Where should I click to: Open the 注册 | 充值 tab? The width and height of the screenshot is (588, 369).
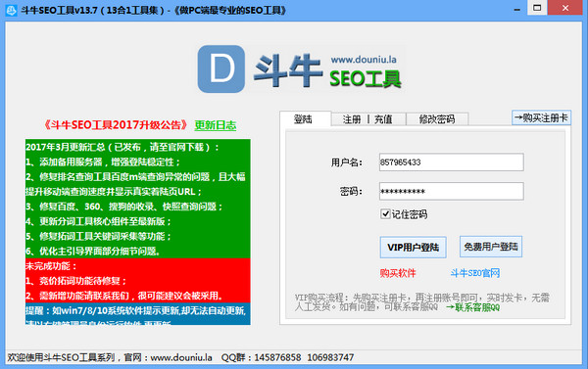pyautogui.click(x=367, y=119)
